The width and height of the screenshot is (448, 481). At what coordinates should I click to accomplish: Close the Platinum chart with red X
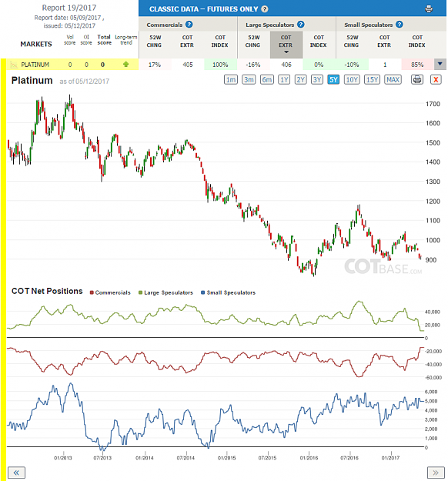click(436, 80)
